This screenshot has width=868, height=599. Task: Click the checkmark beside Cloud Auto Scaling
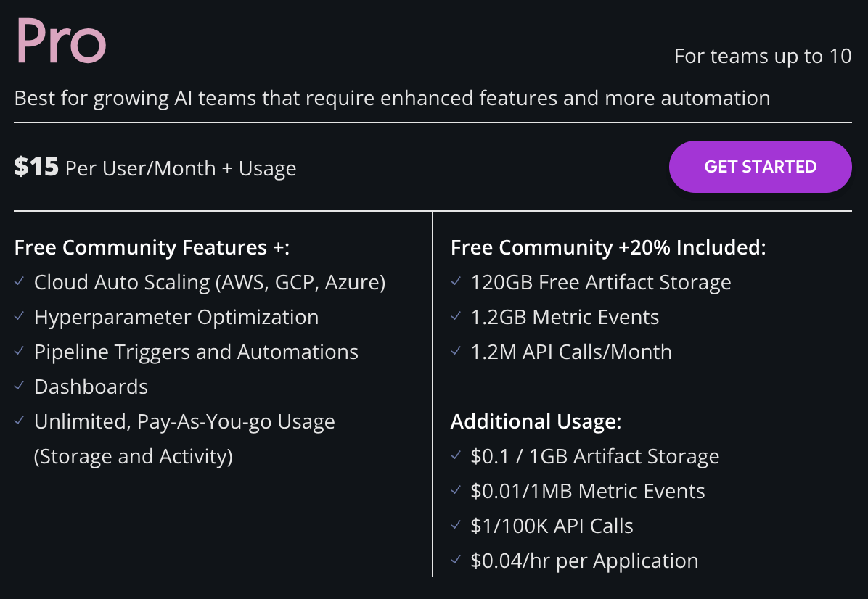point(19,282)
